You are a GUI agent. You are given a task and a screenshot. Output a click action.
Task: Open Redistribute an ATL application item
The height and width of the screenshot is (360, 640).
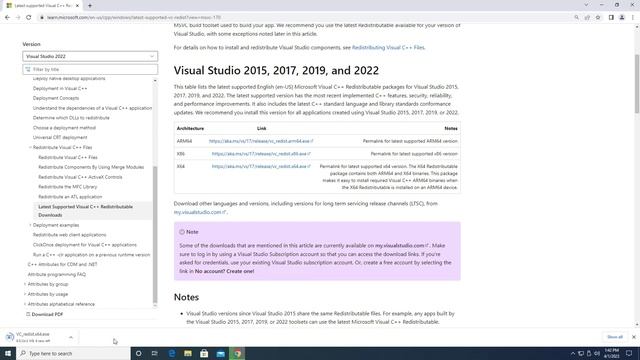[70, 197]
